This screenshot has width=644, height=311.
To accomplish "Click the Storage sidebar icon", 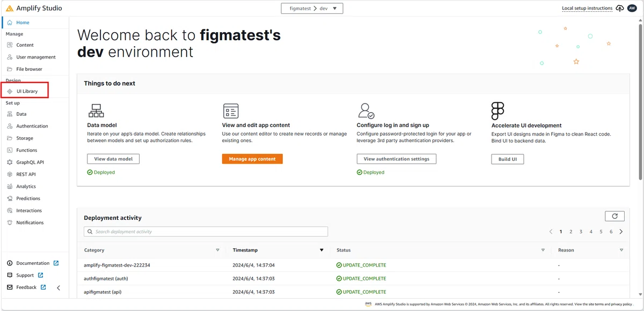I will [x=10, y=138].
